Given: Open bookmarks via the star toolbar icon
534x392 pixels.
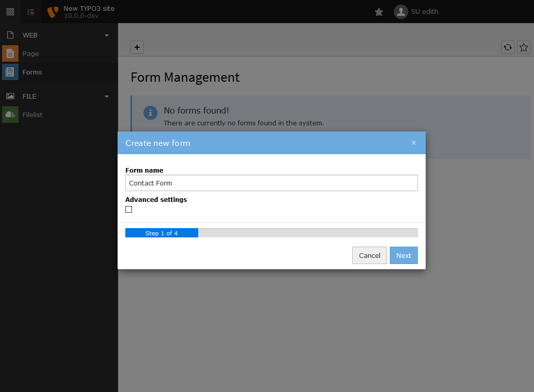Looking at the screenshot, I should coord(378,11).
